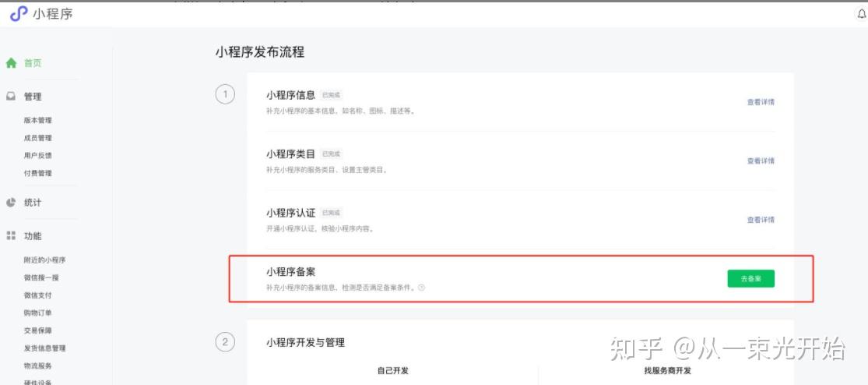Click the step 1 circle icon
This screenshot has height=385, width=868.
[225, 95]
